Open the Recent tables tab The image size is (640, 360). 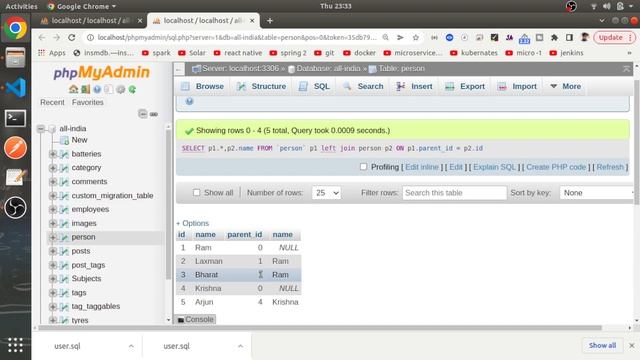pyautogui.click(x=52, y=102)
